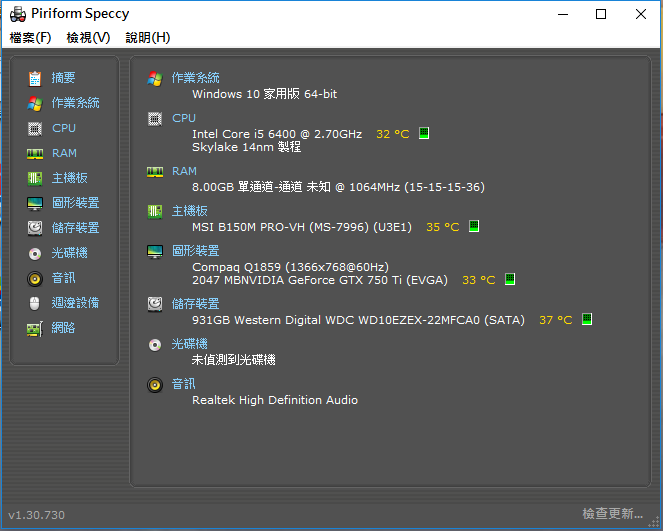Open RAM heading link in summary panel
663x531 pixels.
click(x=184, y=171)
